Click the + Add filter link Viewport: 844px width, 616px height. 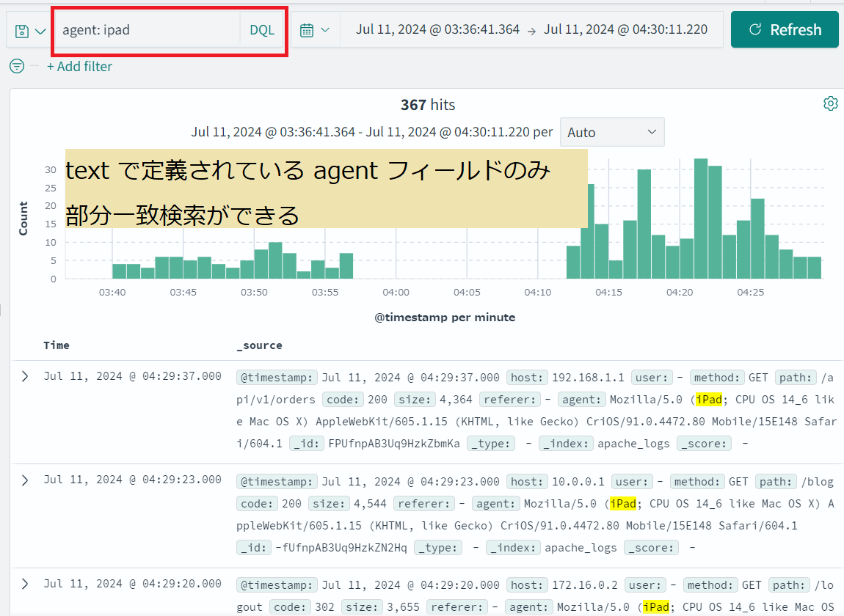point(80,67)
